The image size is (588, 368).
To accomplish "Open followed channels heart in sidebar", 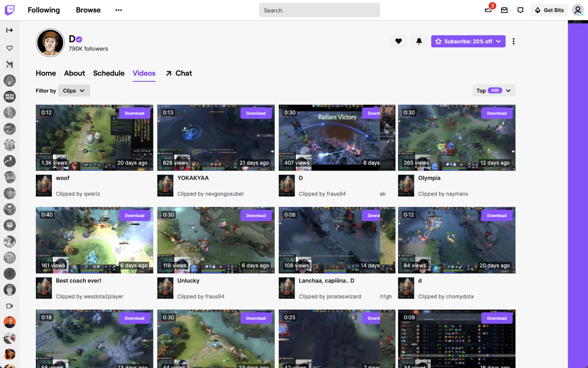I will point(9,47).
